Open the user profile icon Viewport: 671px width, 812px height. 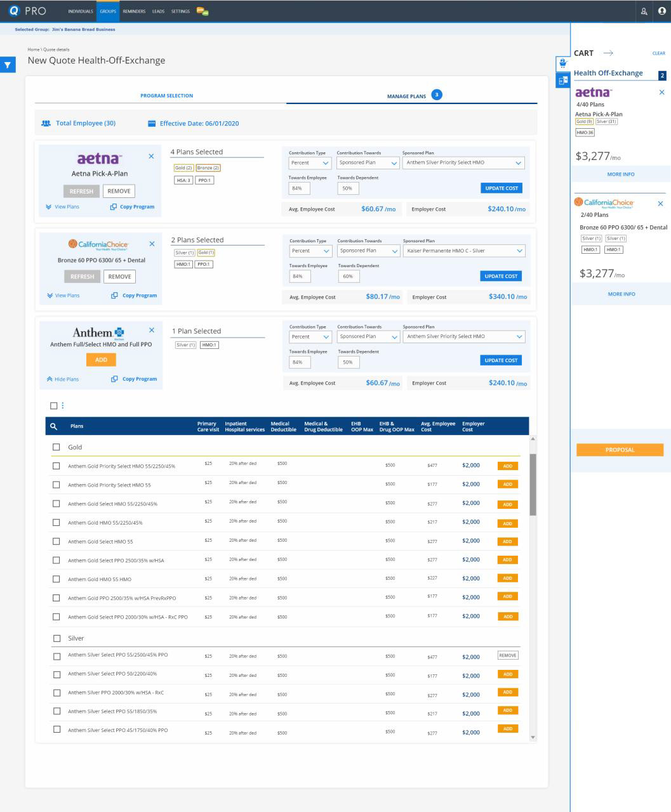click(x=644, y=11)
